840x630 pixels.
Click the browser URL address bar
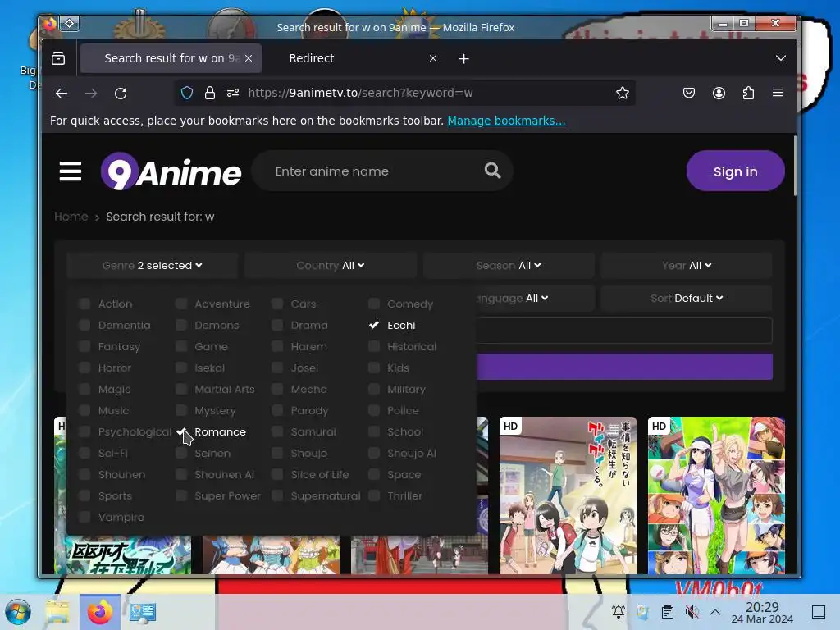tap(404, 94)
